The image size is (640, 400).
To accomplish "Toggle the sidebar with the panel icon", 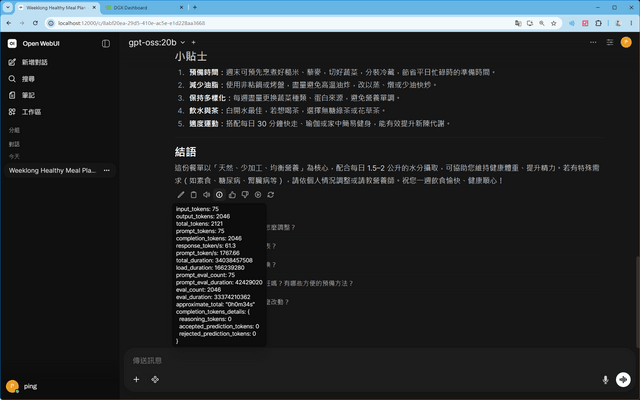I will [x=106, y=44].
